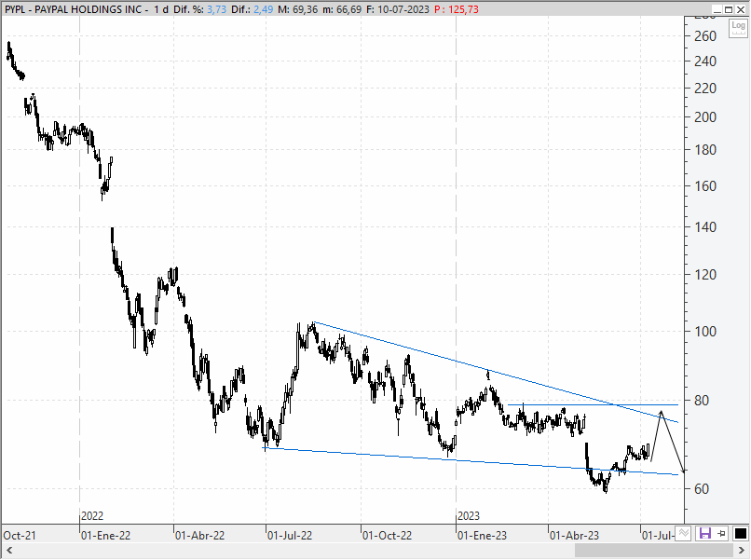Click the '220' price axis label
This screenshot has width=751, height=560.
(705, 89)
